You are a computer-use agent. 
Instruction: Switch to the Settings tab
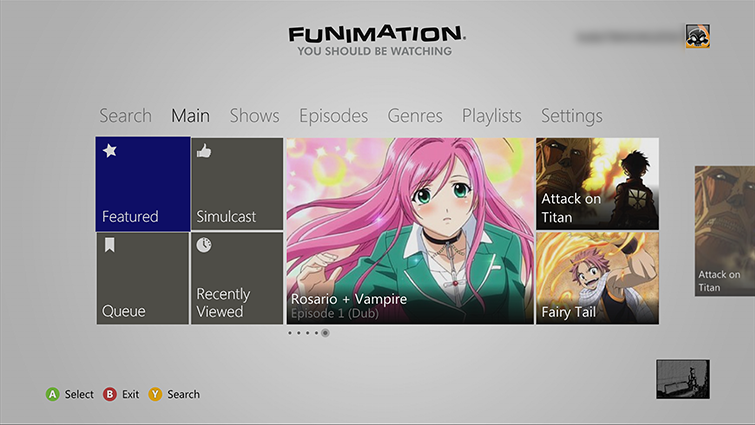572,116
